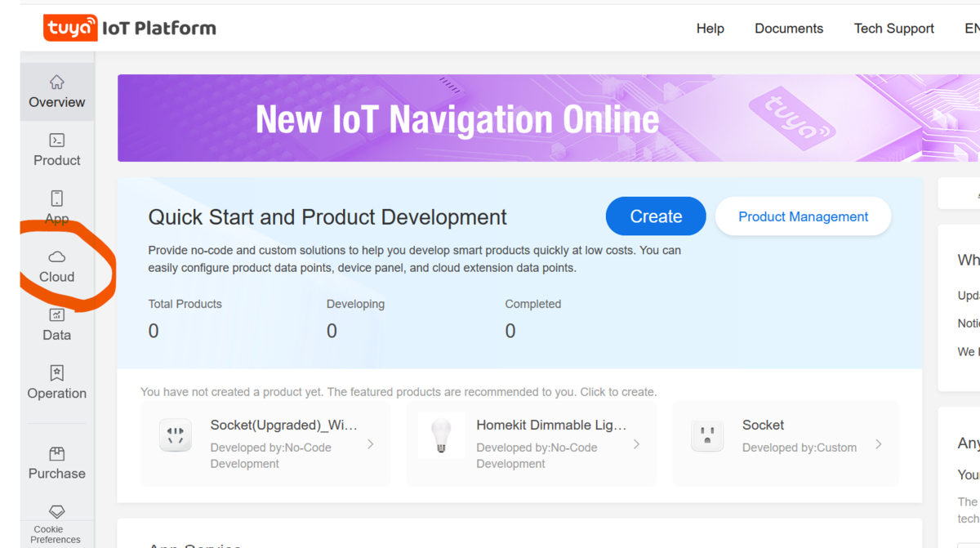The width and height of the screenshot is (980, 548).
Task: Click the IoT Platform header title
Action: click(159, 29)
